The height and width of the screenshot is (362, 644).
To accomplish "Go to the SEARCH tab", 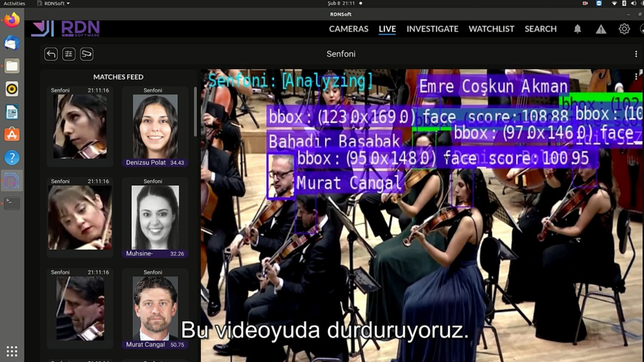I will point(540,29).
